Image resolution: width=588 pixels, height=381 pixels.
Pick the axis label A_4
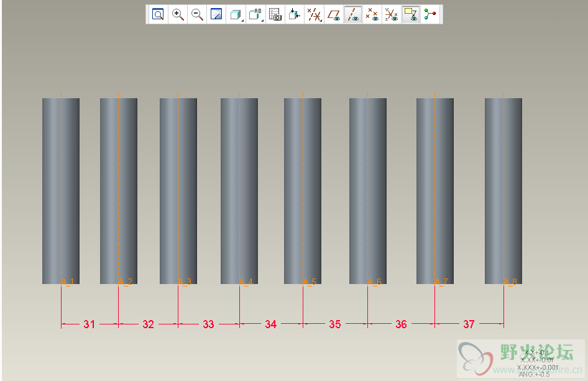tap(246, 282)
